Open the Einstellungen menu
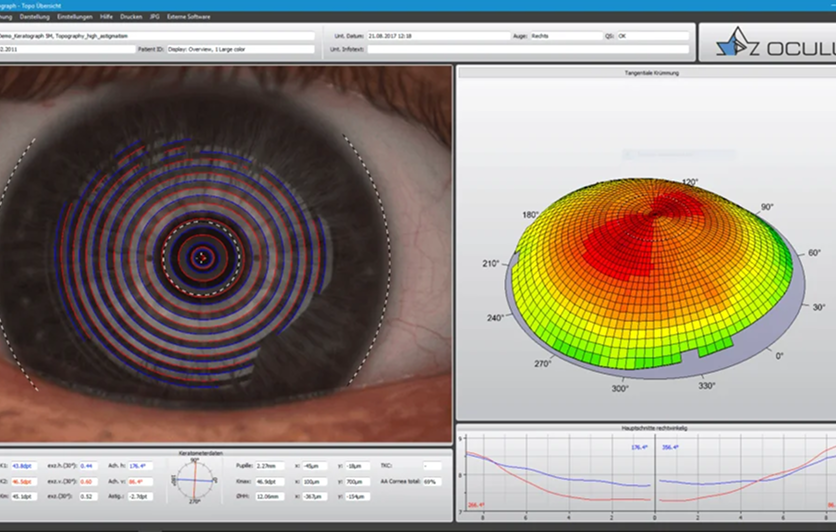This screenshot has height=532, width=836. (75, 17)
